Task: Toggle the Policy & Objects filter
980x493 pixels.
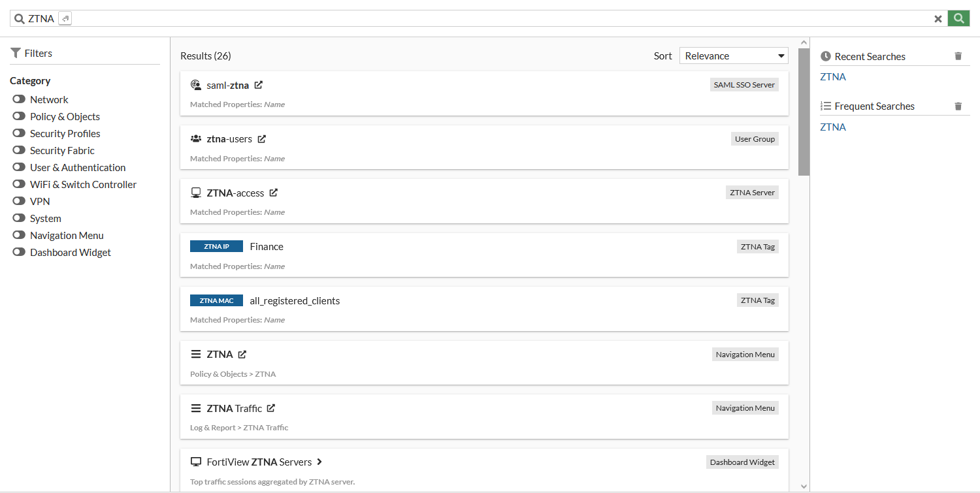Action: coord(18,116)
